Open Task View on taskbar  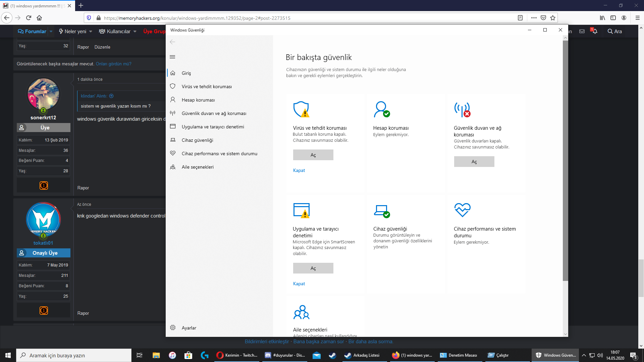tap(140, 355)
